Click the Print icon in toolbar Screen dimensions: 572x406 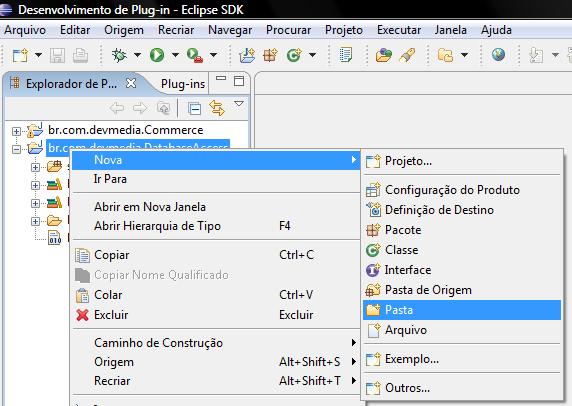click(x=80, y=55)
